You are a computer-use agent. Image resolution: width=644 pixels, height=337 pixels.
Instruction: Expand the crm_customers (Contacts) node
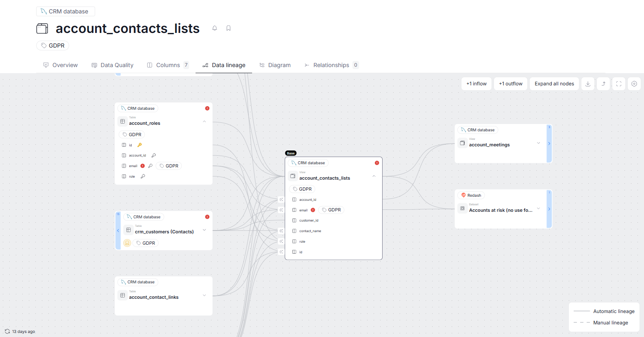pos(205,230)
